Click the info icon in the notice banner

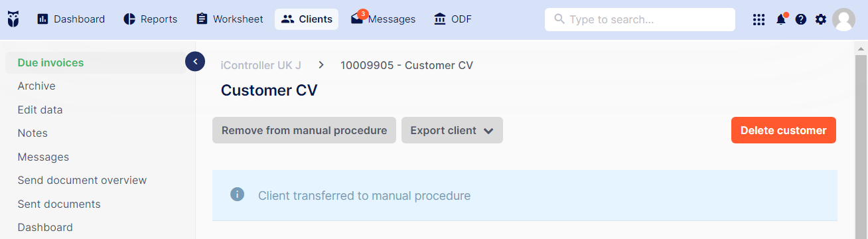click(237, 195)
